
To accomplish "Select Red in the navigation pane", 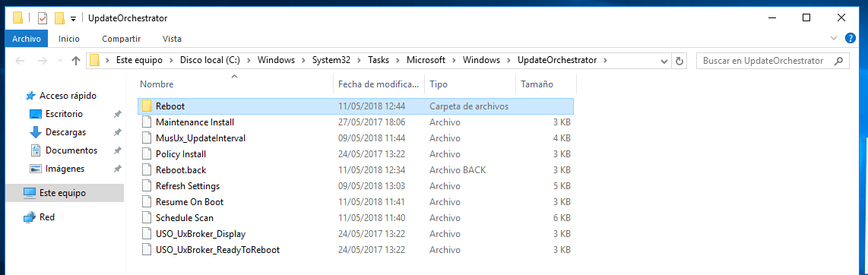I will (x=47, y=217).
